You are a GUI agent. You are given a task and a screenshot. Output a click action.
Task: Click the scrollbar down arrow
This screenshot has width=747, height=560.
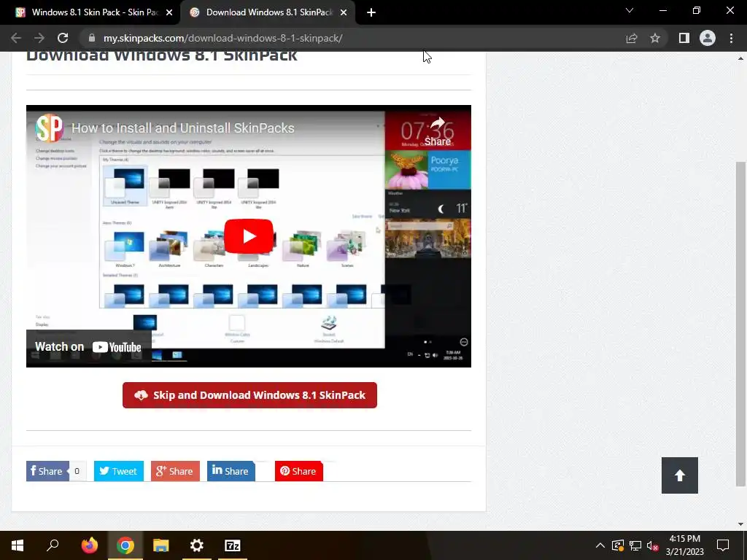740,524
